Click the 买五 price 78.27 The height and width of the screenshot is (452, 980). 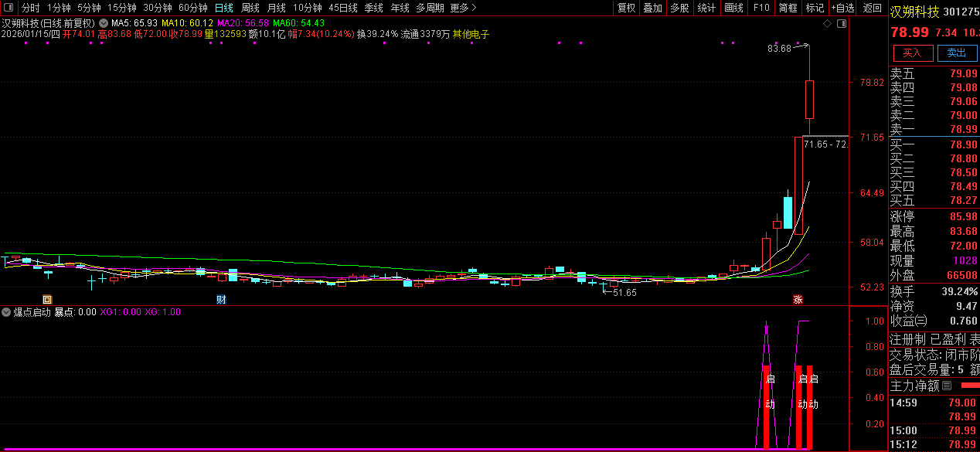click(x=963, y=200)
